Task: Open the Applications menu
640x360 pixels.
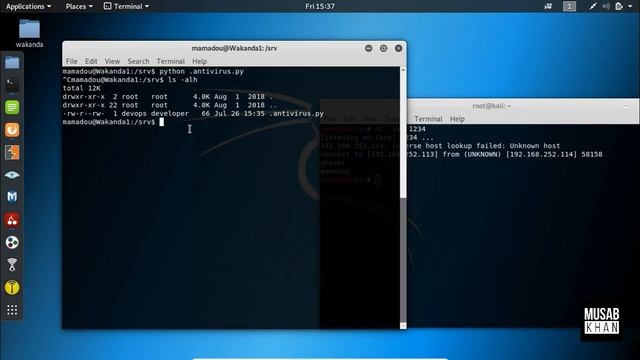Action: click(x=28, y=6)
